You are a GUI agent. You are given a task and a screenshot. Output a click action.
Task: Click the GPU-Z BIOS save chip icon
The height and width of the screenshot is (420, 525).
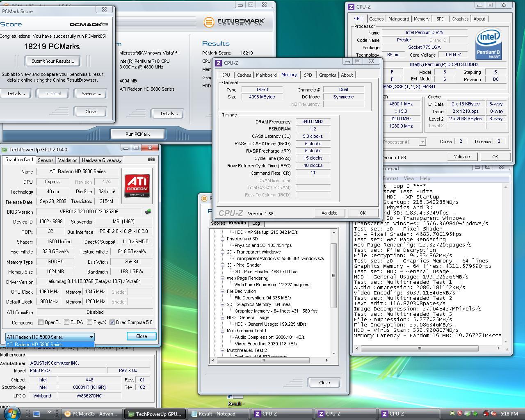click(x=148, y=212)
